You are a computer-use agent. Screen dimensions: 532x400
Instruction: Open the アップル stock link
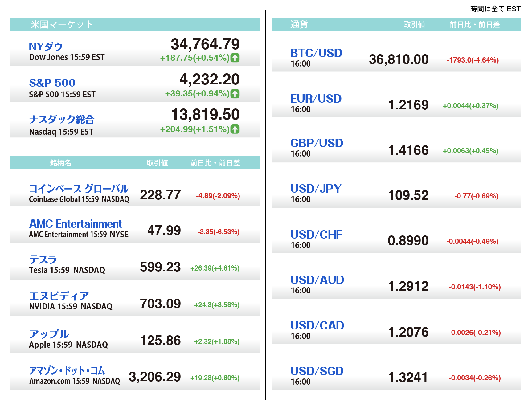point(49,334)
